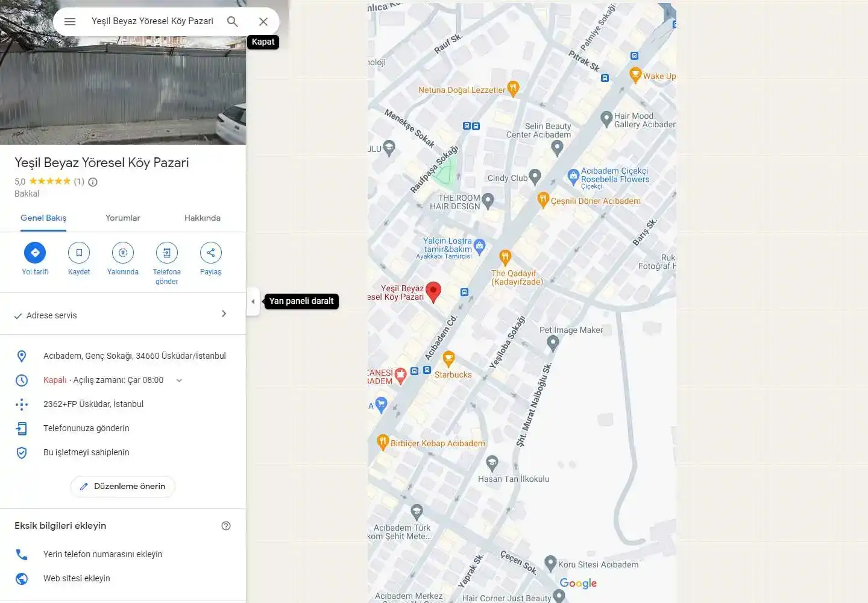868x603 pixels.
Task: Click bus stop icon near red marker
Action: click(464, 292)
